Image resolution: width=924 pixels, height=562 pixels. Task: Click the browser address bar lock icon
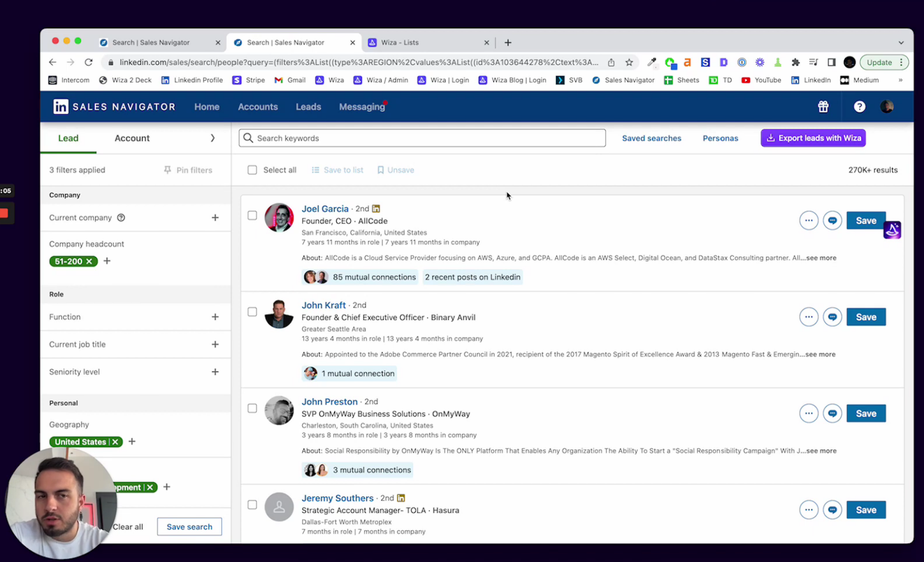(111, 62)
